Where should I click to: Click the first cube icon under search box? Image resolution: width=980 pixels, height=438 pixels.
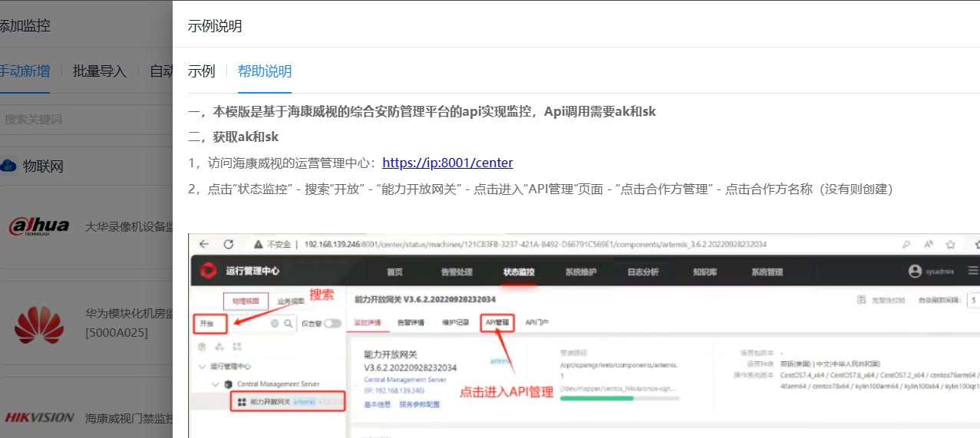coord(202,347)
